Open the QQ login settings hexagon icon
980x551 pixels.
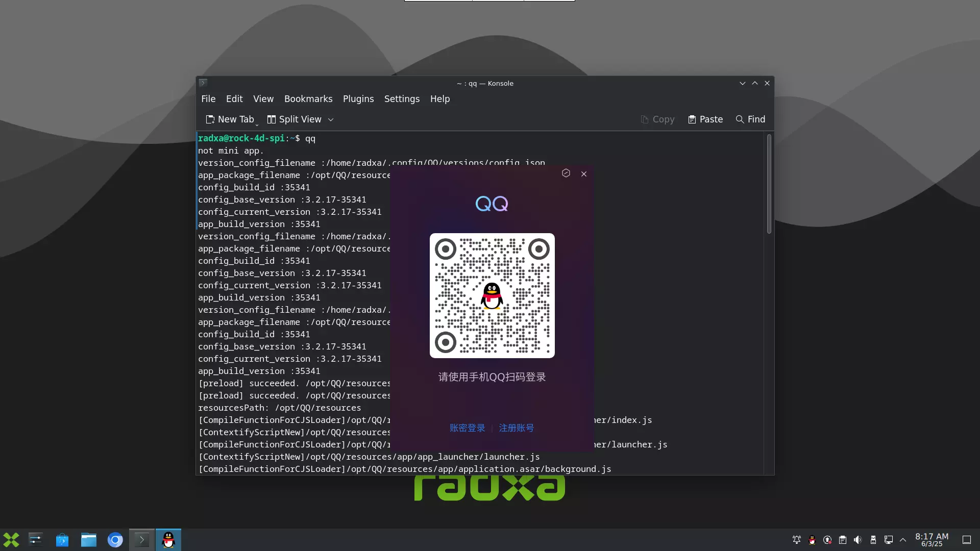coord(566,173)
